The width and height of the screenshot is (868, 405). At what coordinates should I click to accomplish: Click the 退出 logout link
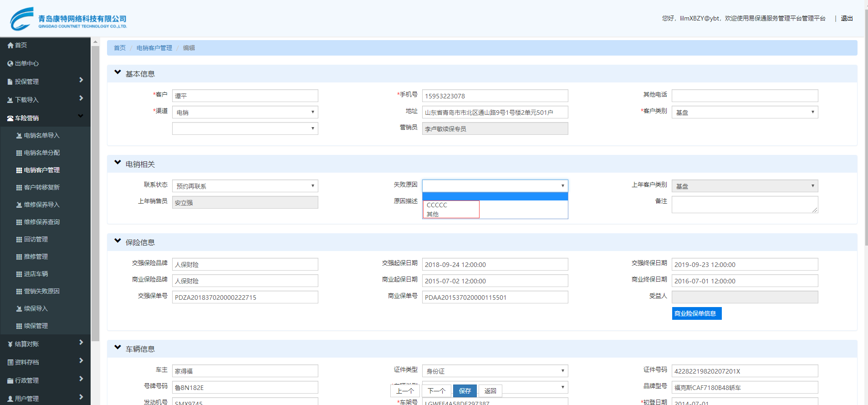[847, 18]
